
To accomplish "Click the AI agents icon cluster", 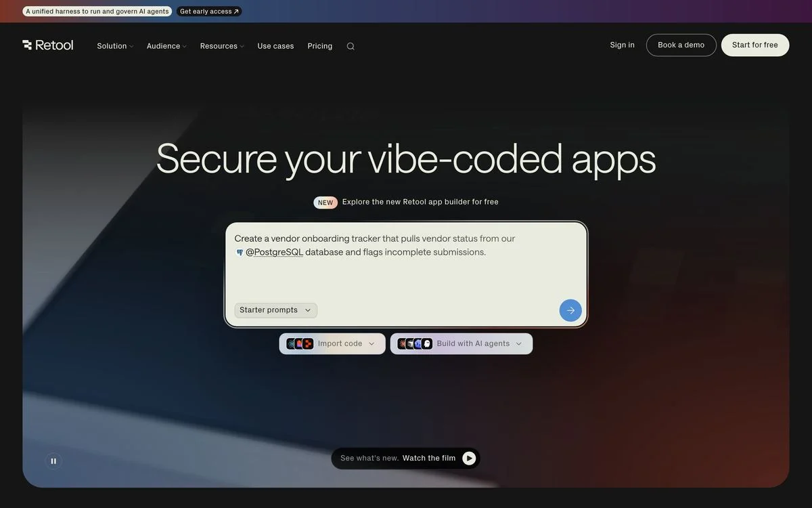I will click(415, 343).
